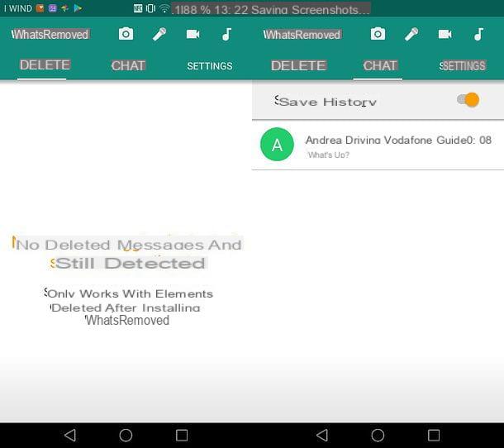Open the DELETE tab on the left screen

[x=45, y=65]
